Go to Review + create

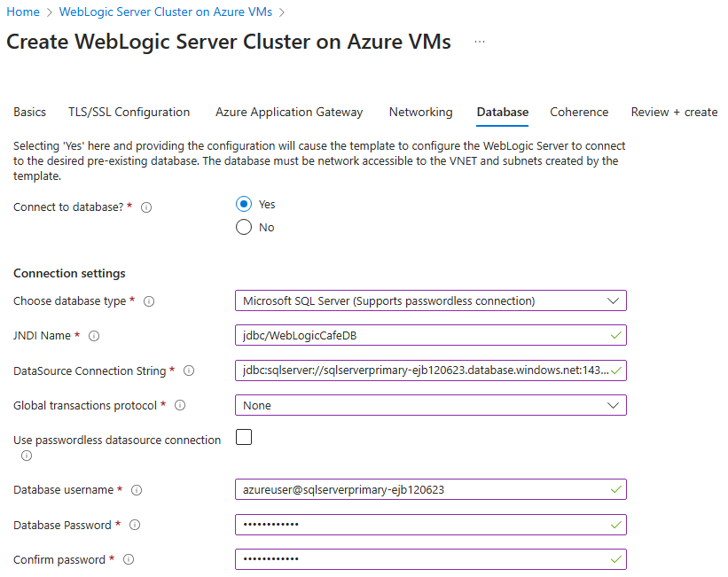click(674, 112)
